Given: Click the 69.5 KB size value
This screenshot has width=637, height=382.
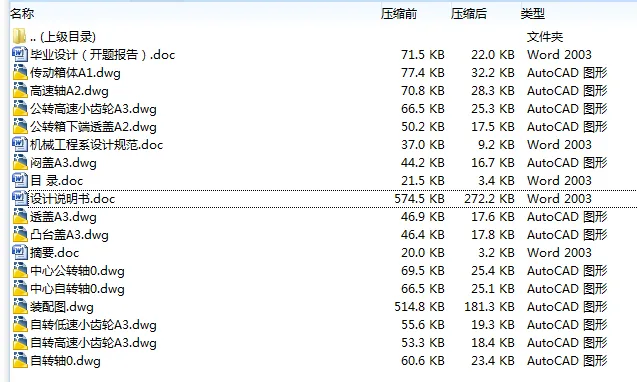Looking at the screenshot, I should (x=423, y=271).
